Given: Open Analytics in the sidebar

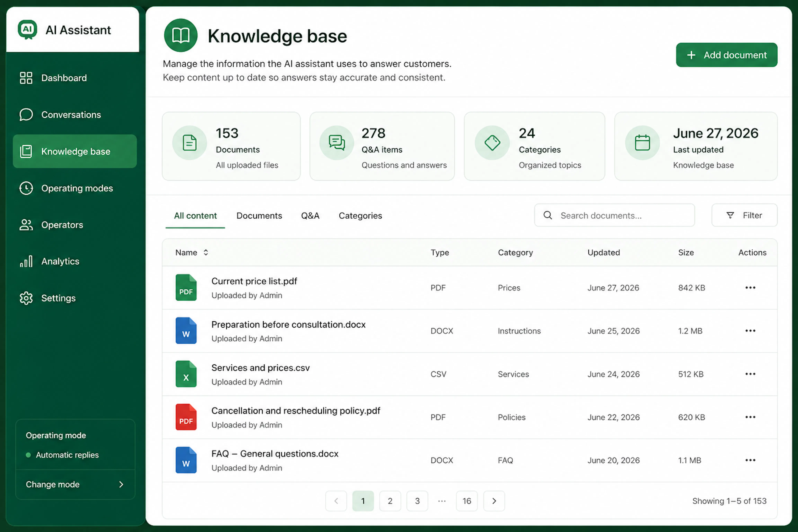Looking at the screenshot, I should (75, 261).
